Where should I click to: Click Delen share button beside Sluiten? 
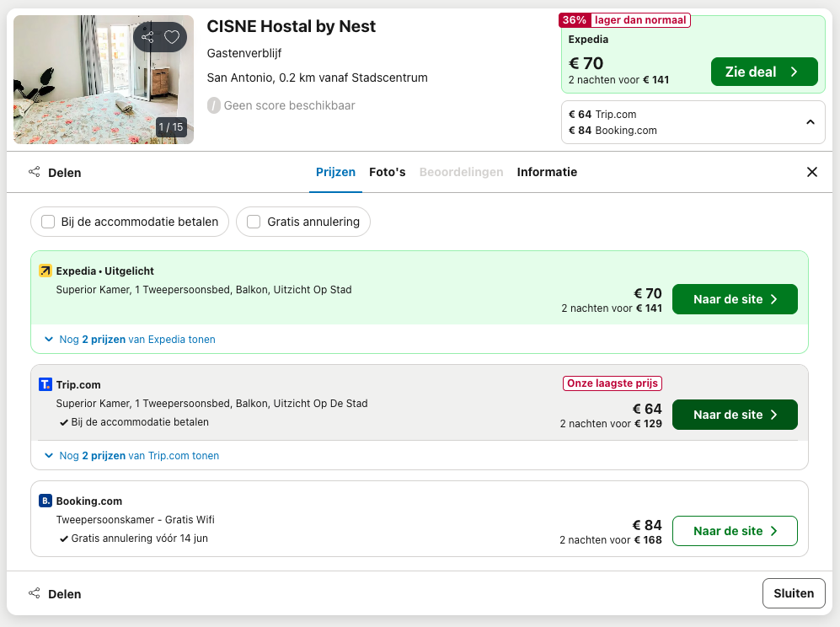pyautogui.click(x=55, y=594)
